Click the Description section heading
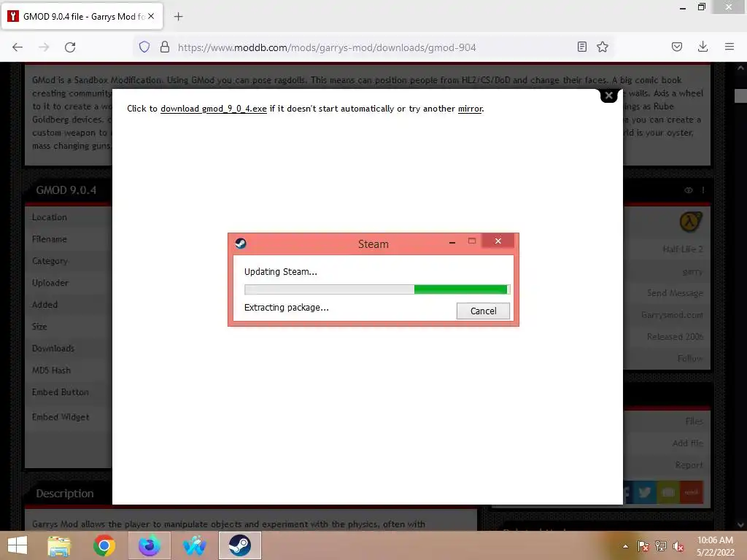This screenshot has width=747, height=560. tap(65, 494)
